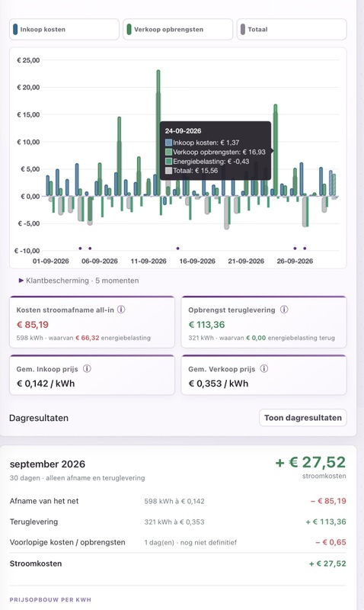Screen dimensions: 364x610
Task: Open info icon beside Gem. Inkoop prijs
Action: point(87,369)
